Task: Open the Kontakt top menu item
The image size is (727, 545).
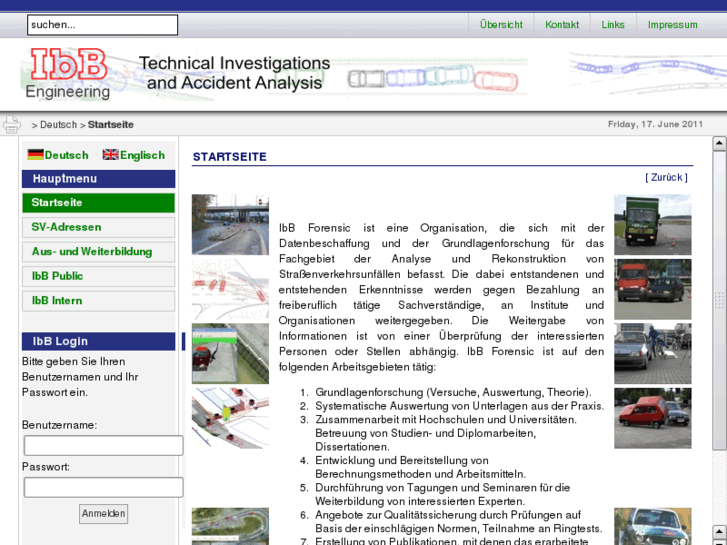Action: (x=562, y=25)
